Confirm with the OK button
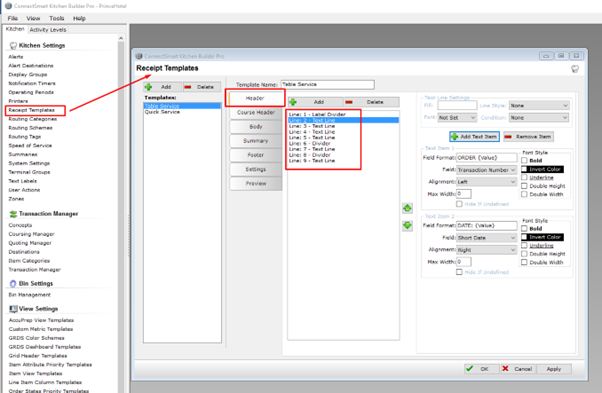 [481, 369]
